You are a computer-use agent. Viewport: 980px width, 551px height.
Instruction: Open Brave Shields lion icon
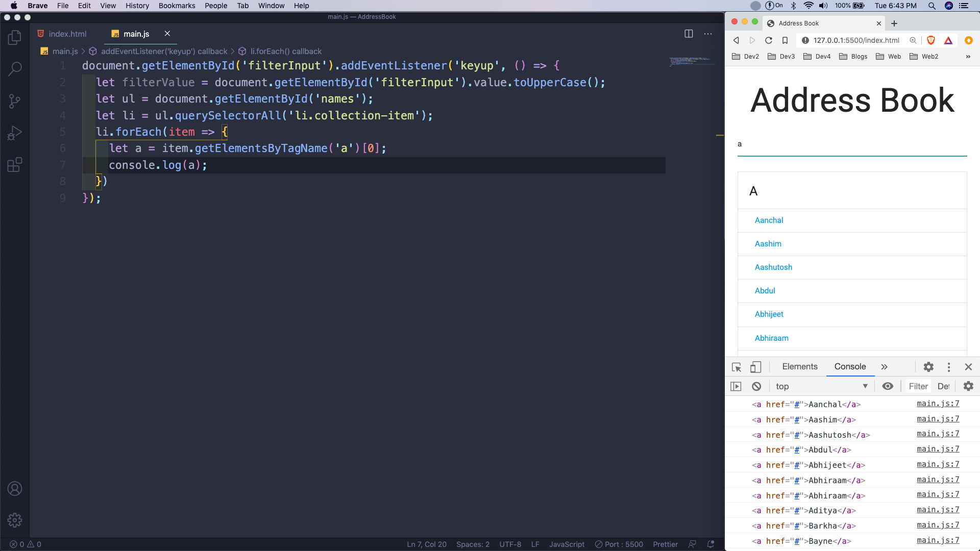[x=931, y=40]
